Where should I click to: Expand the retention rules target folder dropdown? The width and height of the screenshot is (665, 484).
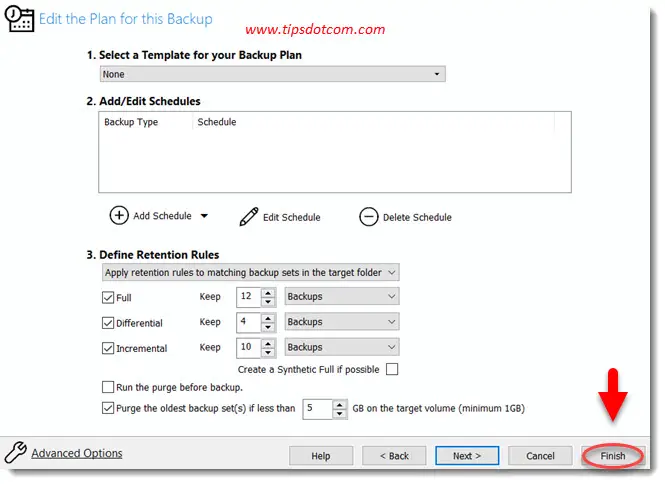(250, 272)
